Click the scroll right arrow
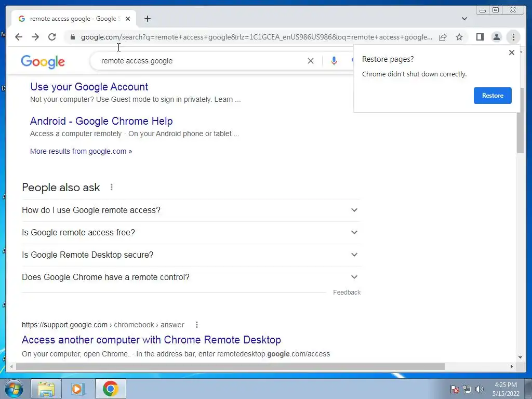 click(x=512, y=366)
